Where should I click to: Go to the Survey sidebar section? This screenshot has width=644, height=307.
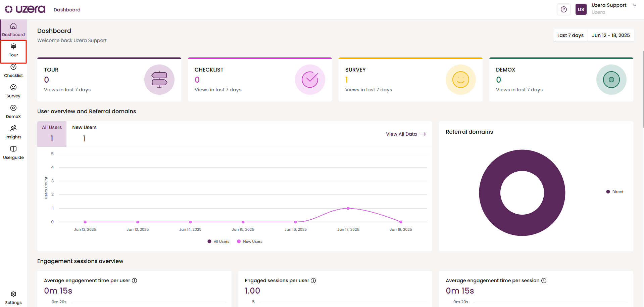13,91
